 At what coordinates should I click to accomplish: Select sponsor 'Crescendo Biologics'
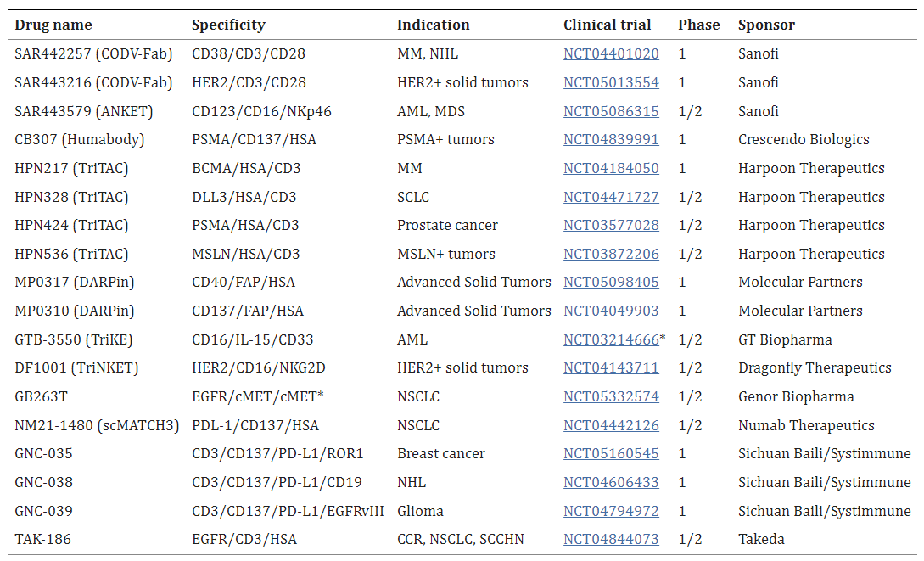click(804, 140)
